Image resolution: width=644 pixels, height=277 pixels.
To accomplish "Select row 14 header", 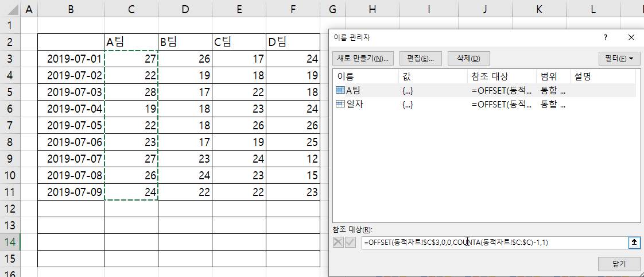I will tap(10, 242).
